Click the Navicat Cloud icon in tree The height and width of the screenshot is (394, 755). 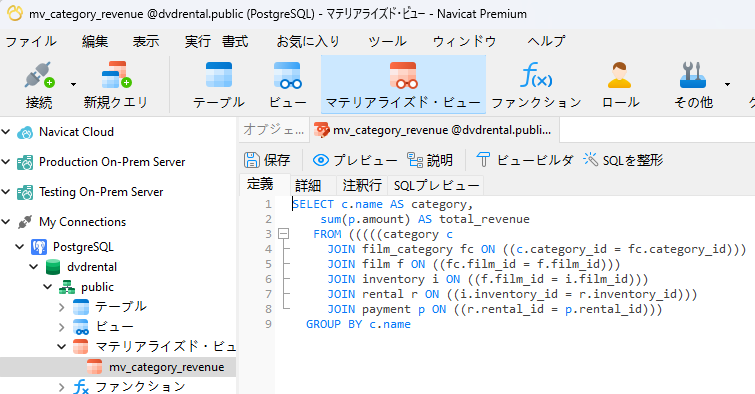25,132
